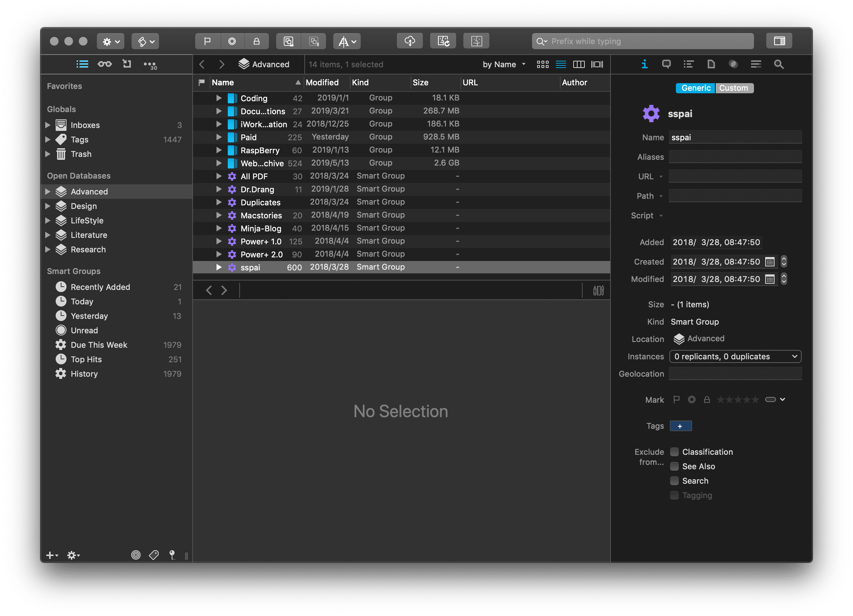Screen dimensions: 853x616
Task: Toggle the locked mark in inspector
Action: coord(707,399)
